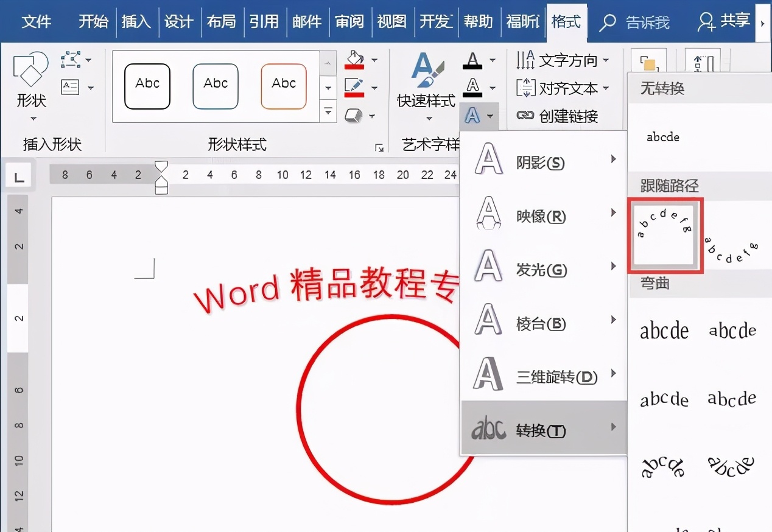Click the 无转换 section header

[662, 89]
